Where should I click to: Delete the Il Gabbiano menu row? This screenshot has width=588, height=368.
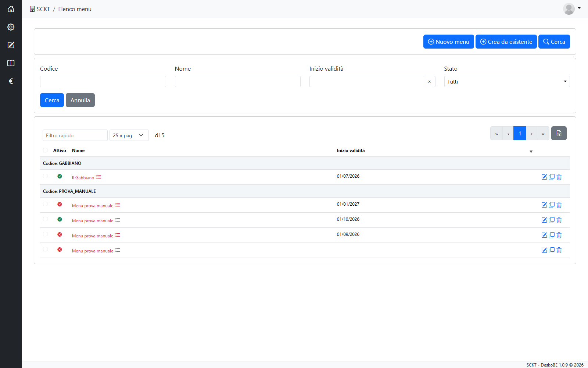click(x=559, y=177)
